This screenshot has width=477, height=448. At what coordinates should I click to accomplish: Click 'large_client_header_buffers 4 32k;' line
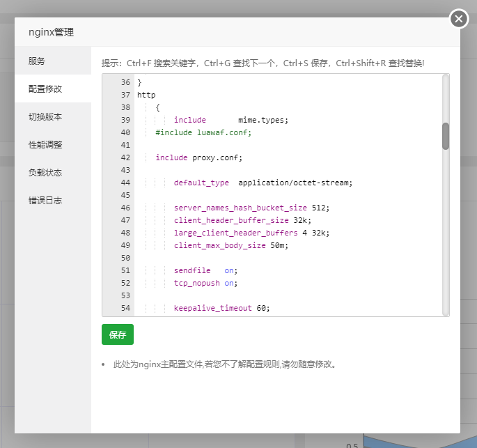pos(251,233)
